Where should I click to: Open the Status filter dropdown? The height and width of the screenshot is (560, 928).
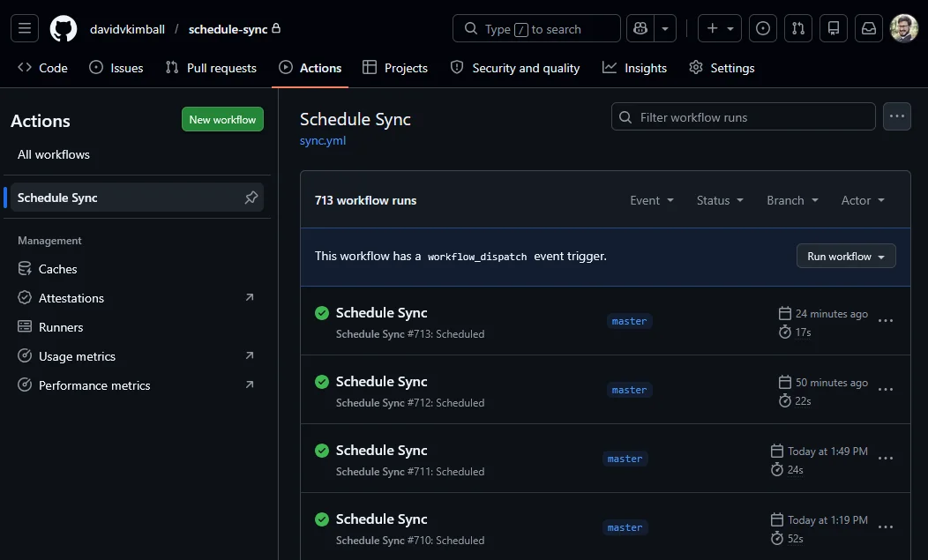click(x=719, y=200)
